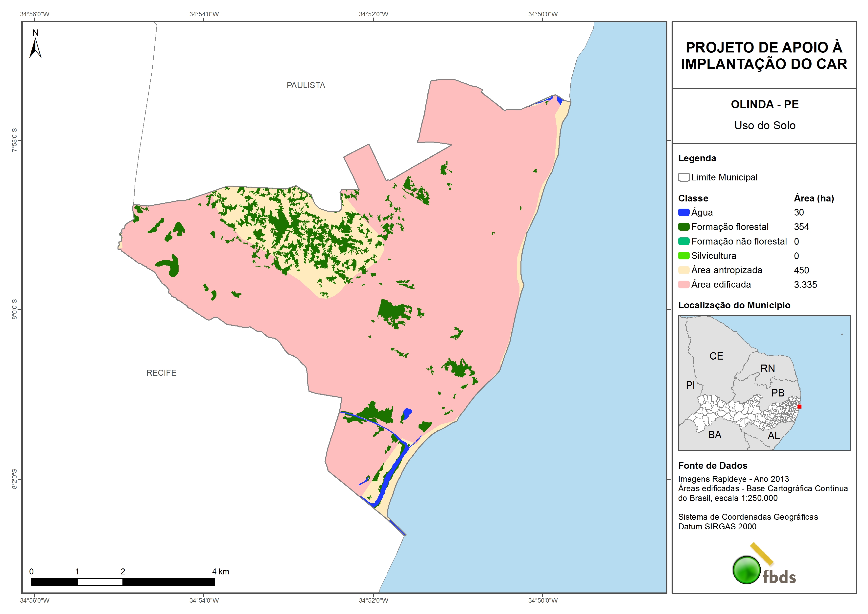Click the Formação não florestal swatch
The height and width of the screenshot is (614, 868).
(x=683, y=241)
